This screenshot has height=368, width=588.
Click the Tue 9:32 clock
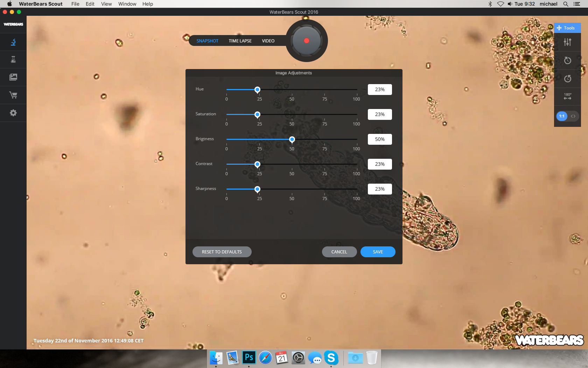coord(525,4)
